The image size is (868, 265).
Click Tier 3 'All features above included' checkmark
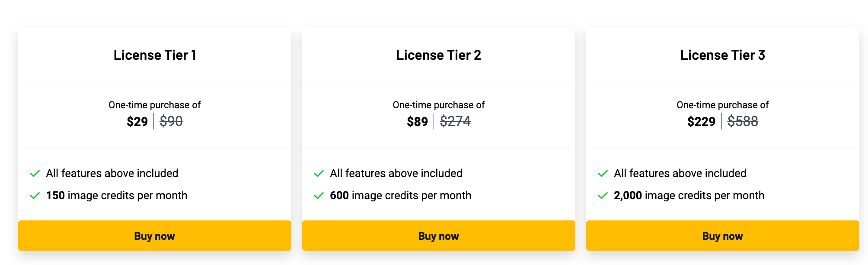click(x=603, y=174)
